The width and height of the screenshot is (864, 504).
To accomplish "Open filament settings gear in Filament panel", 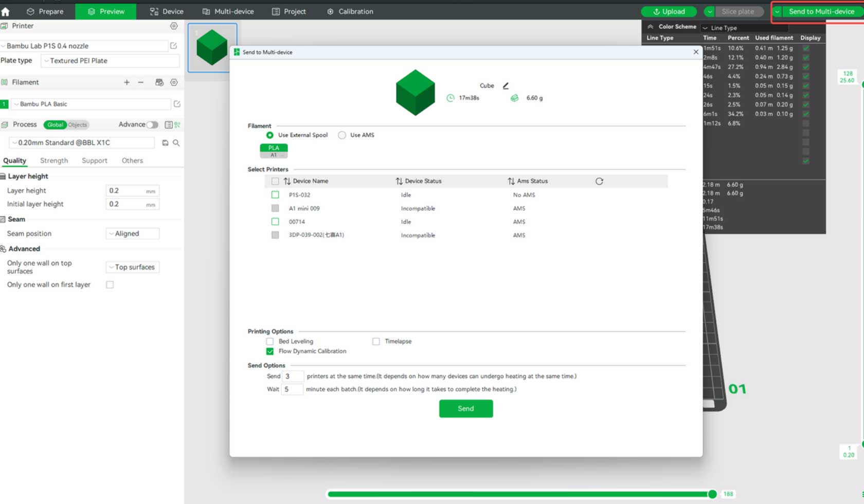I will point(174,82).
